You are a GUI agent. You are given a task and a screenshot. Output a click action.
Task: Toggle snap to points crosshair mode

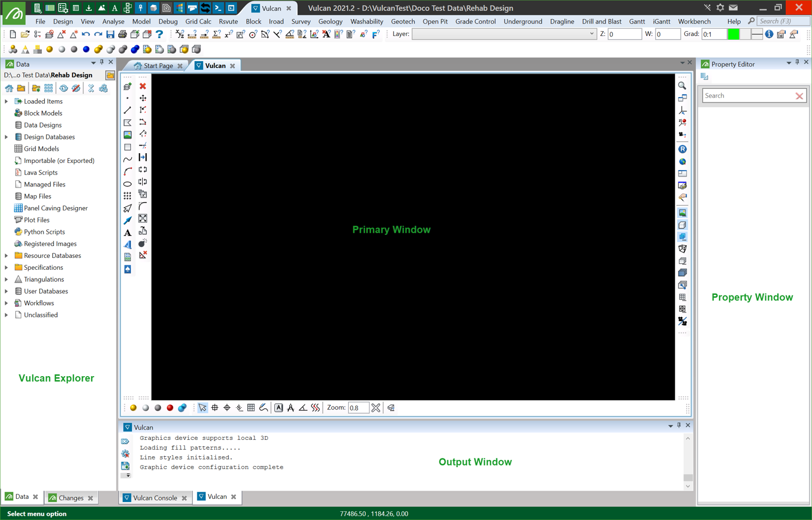[227, 408]
